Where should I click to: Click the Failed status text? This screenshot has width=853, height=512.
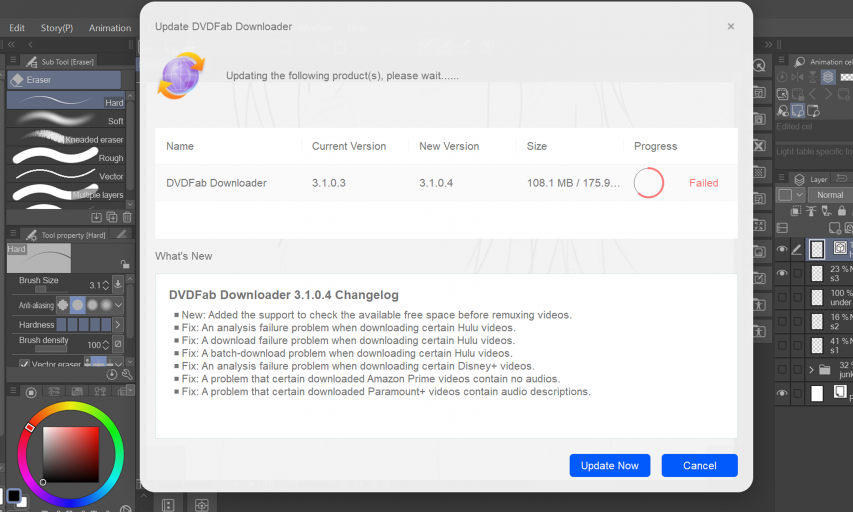click(x=703, y=183)
